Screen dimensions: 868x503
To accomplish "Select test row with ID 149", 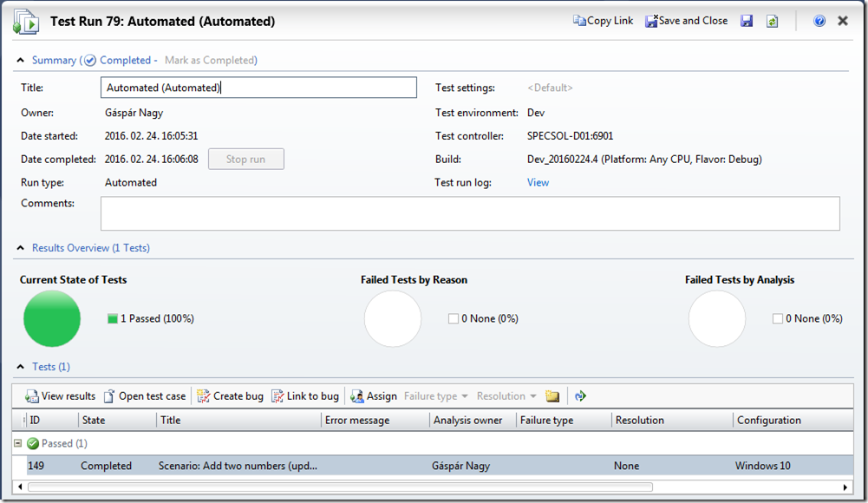I will (433, 466).
